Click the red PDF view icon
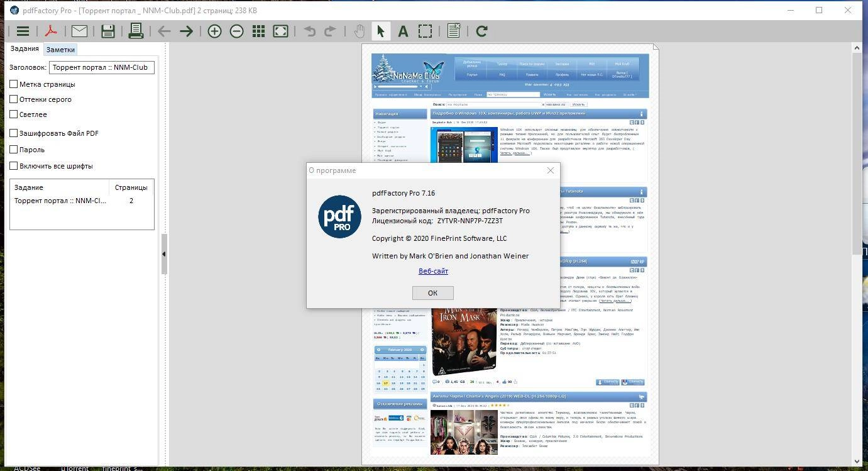 point(51,31)
